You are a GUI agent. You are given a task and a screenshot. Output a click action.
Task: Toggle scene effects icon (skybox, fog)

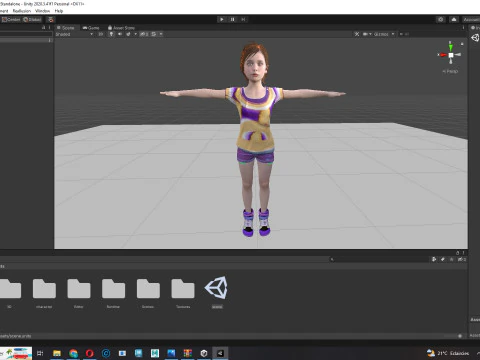(x=129, y=34)
